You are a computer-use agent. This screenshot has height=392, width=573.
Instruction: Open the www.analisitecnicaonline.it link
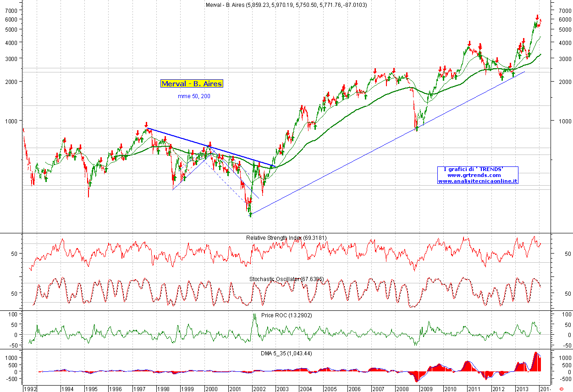point(478,181)
